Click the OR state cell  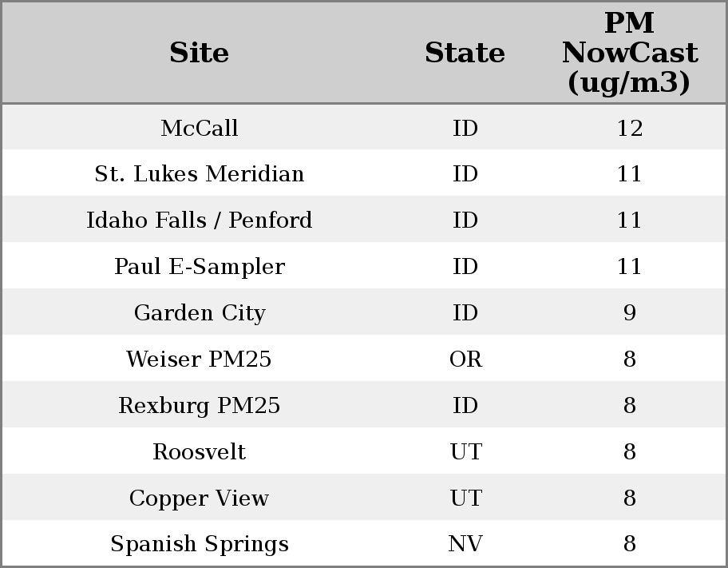[x=465, y=359]
